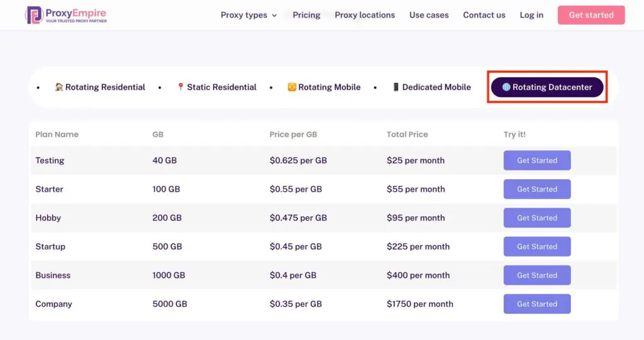Open the Pricing page in the nav

(306, 15)
